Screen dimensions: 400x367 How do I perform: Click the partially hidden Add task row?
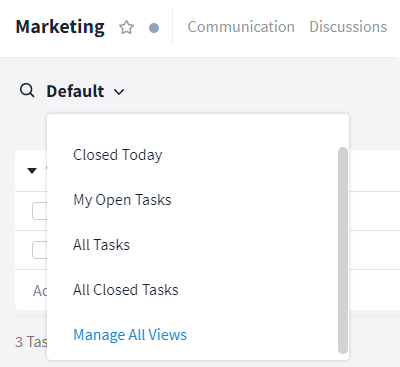coord(40,291)
